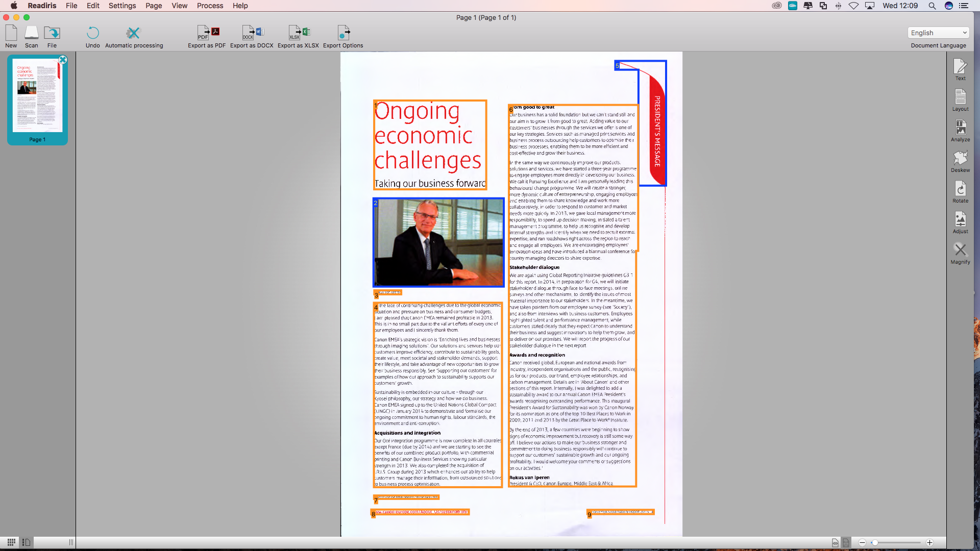Open Export Options

(343, 34)
